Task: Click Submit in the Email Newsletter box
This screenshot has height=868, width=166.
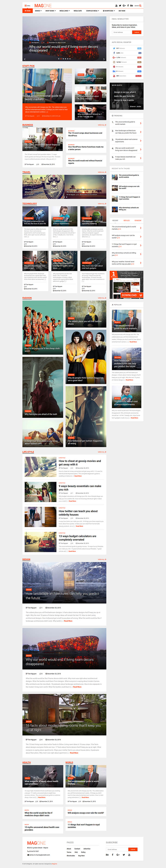Action: 136,32
